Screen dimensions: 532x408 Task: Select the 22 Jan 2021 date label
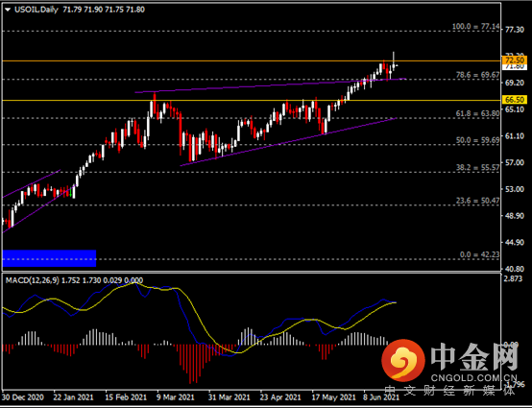tap(73, 397)
